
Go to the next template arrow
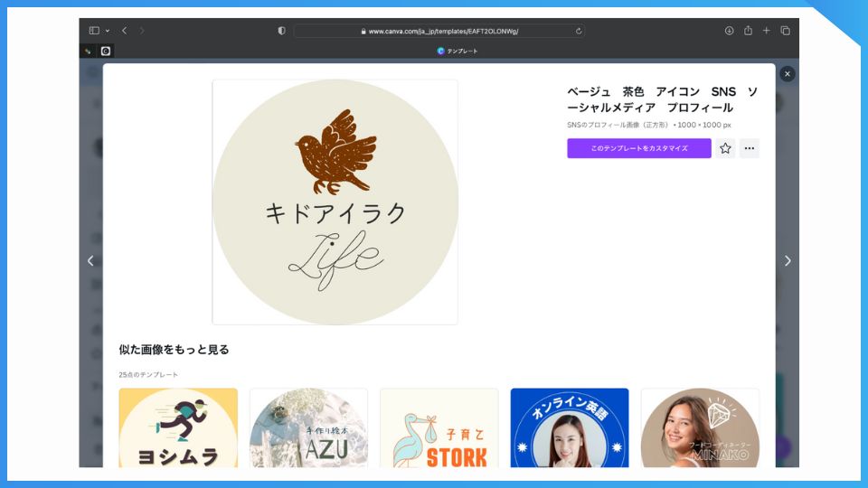click(788, 261)
